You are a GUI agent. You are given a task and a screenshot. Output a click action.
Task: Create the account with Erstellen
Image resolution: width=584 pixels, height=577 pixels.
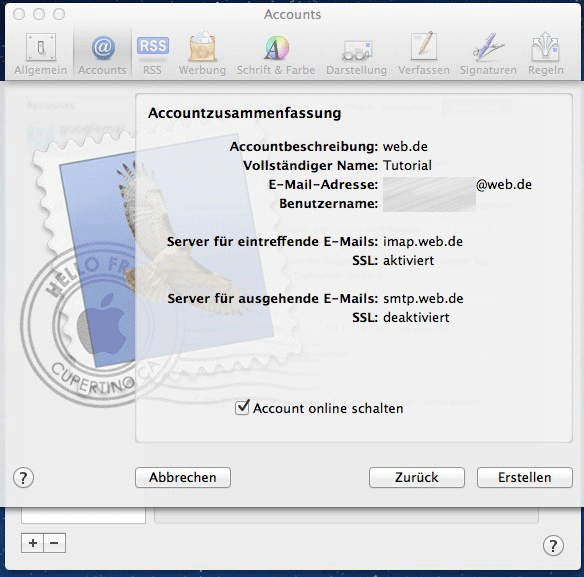525,478
